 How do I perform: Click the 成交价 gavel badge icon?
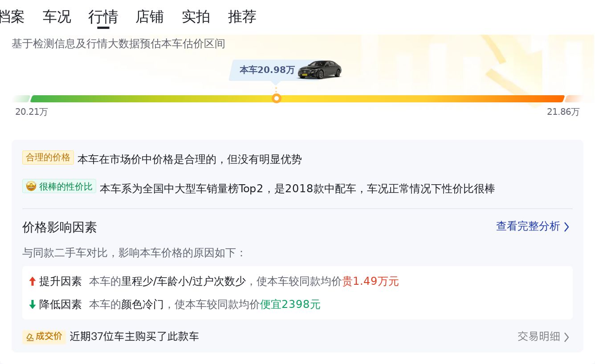coord(30,337)
